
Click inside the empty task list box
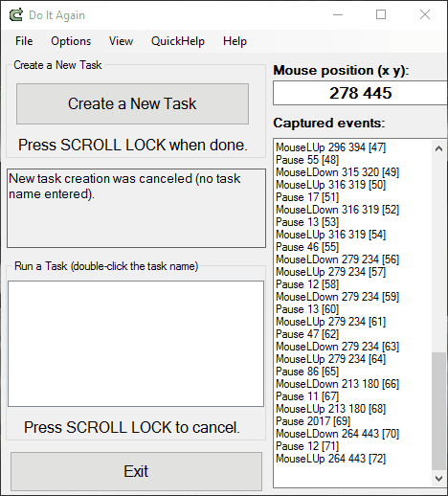tap(136, 344)
